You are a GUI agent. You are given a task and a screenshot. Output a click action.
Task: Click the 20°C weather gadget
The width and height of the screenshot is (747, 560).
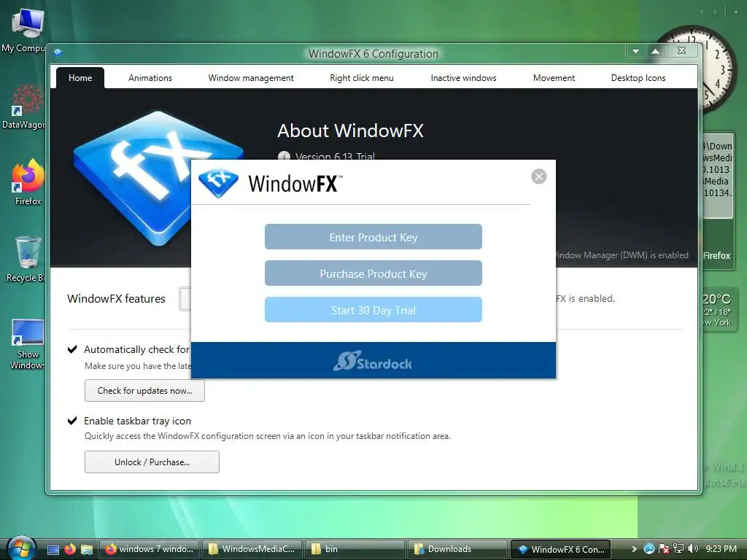point(718,311)
